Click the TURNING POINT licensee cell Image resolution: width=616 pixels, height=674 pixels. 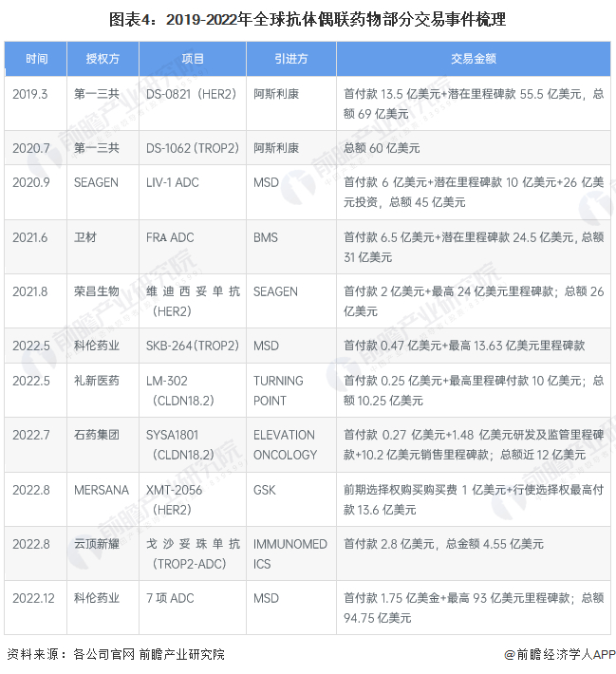tap(291, 390)
